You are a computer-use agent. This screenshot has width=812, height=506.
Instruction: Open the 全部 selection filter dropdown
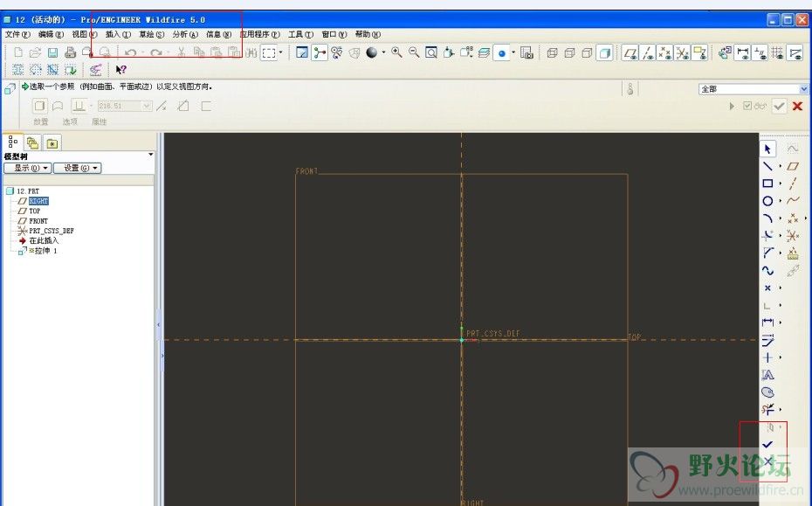coord(804,89)
